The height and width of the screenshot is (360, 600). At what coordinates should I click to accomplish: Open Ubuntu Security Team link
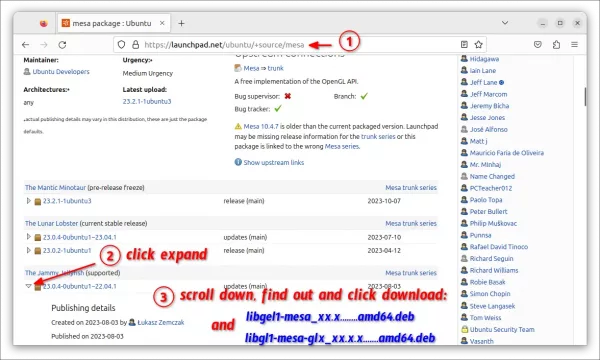[x=502, y=329]
